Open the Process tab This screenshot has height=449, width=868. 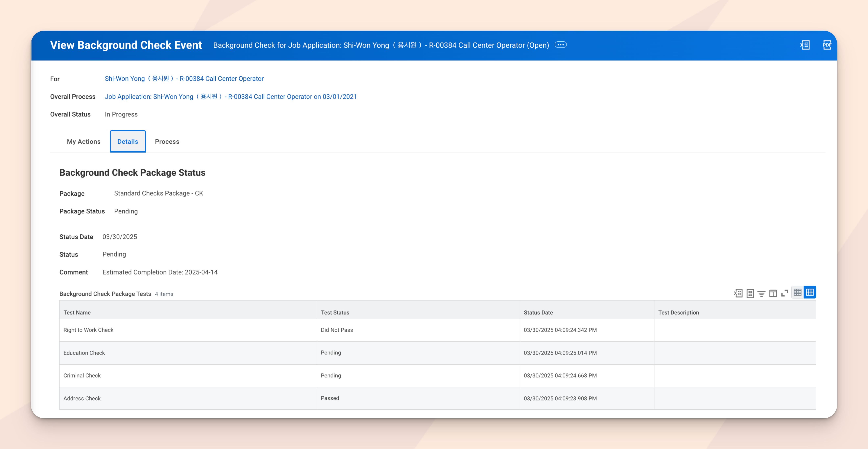(167, 141)
